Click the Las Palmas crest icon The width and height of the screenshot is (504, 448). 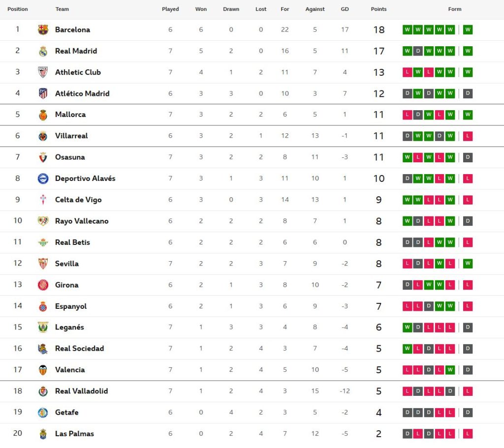pyautogui.click(x=43, y=434)
